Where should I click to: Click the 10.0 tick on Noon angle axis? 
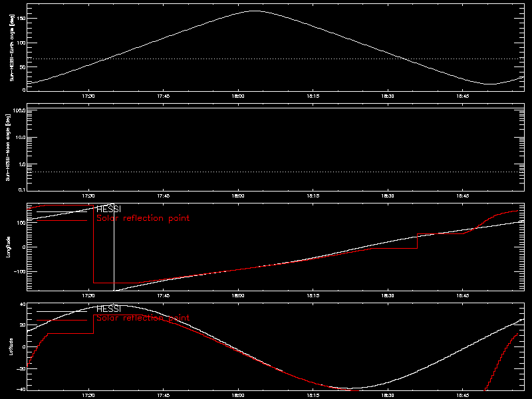point(20,138)
